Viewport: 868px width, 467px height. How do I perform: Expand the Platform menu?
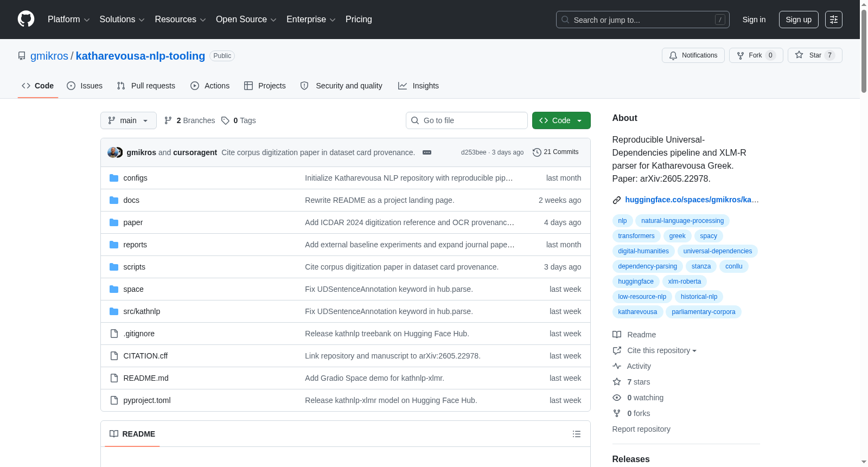tap(68, 20)
